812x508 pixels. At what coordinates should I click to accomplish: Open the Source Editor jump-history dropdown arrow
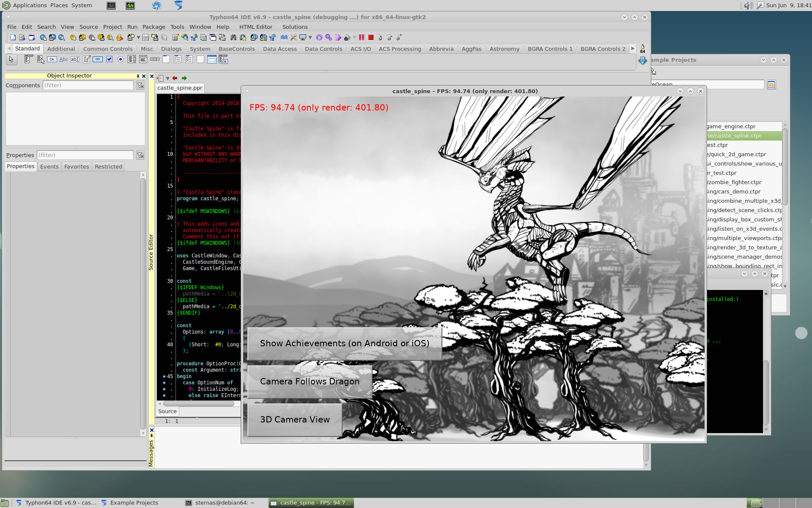tap(167, 78)
